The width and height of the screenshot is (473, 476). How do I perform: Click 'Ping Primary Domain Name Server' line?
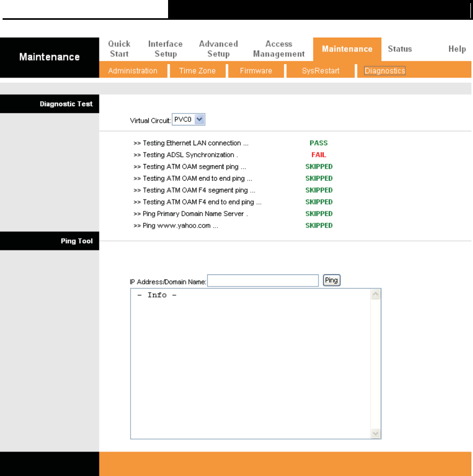click(190, 214)
